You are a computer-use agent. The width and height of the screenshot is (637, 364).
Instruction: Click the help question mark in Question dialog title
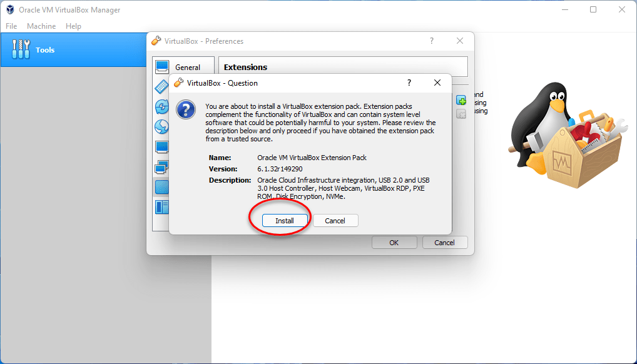[x=409, y=83]
